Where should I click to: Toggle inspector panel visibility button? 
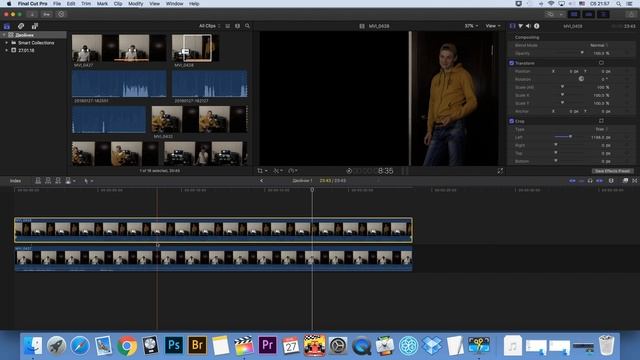click(x=603, y=14)
